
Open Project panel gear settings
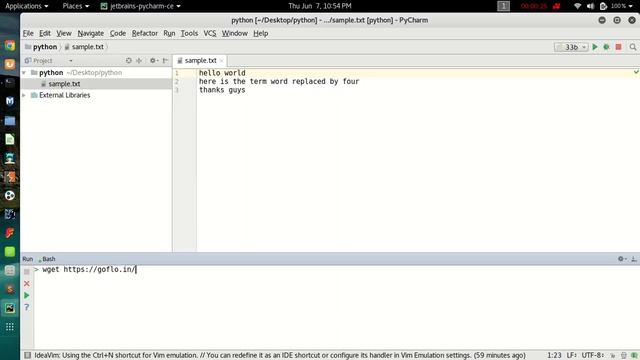153,60
